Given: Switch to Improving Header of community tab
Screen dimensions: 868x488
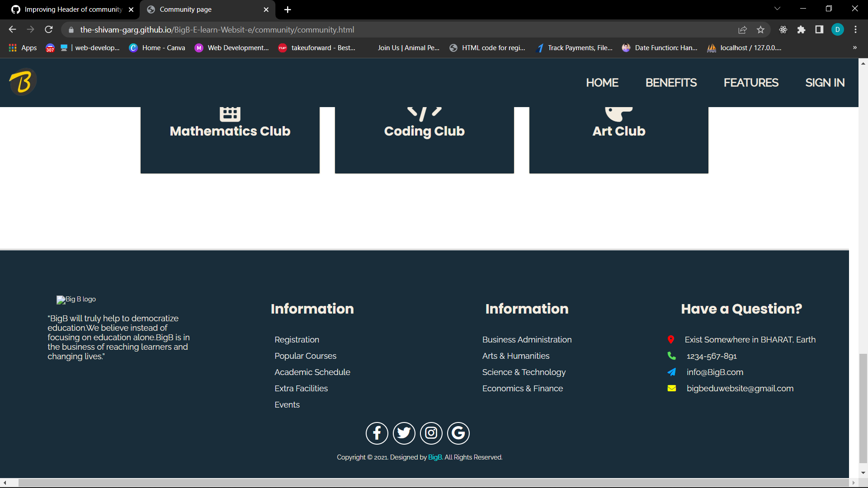Looking at the screenshot, I should tap(72, 9).
